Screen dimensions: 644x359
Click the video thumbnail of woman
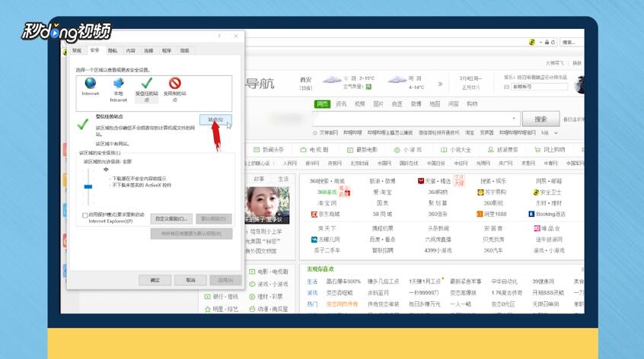tap(267, 205)
